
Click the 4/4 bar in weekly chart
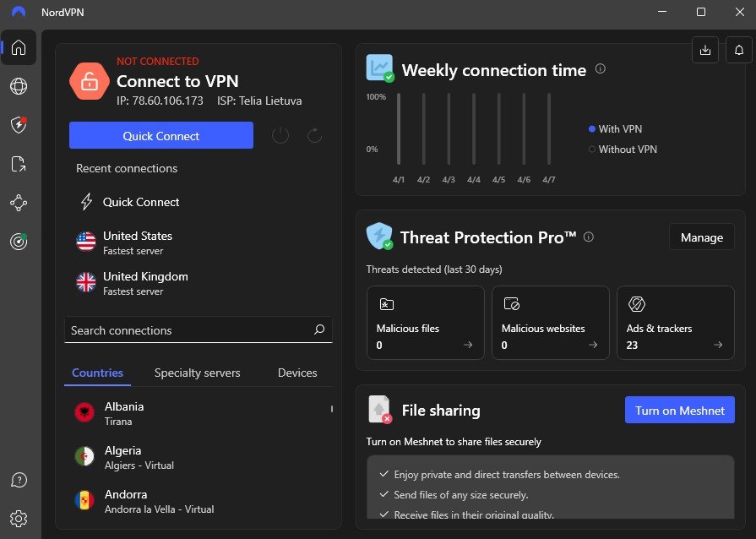point(474,128)
